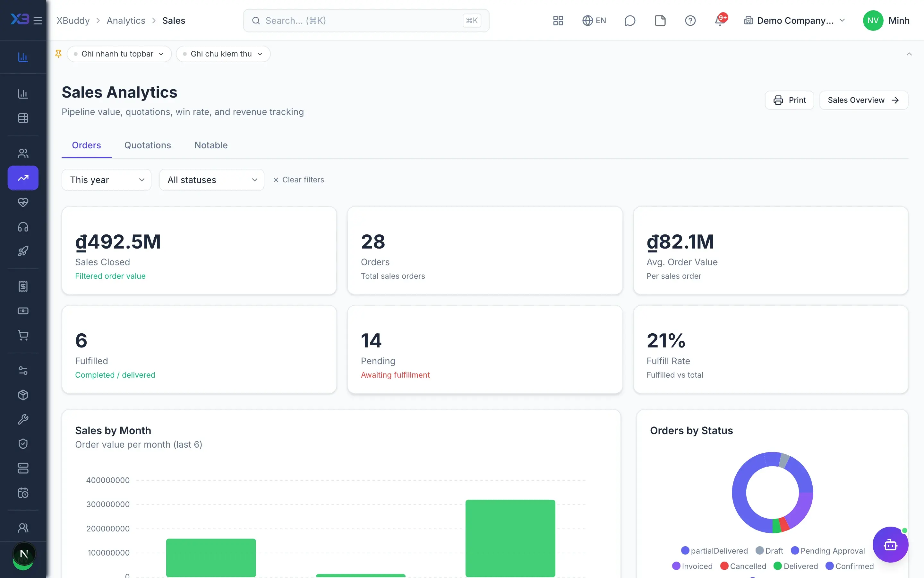The image size is (924, 578).
Task: Click the Invoiced legend label
Action: click(x=697, y=566)
